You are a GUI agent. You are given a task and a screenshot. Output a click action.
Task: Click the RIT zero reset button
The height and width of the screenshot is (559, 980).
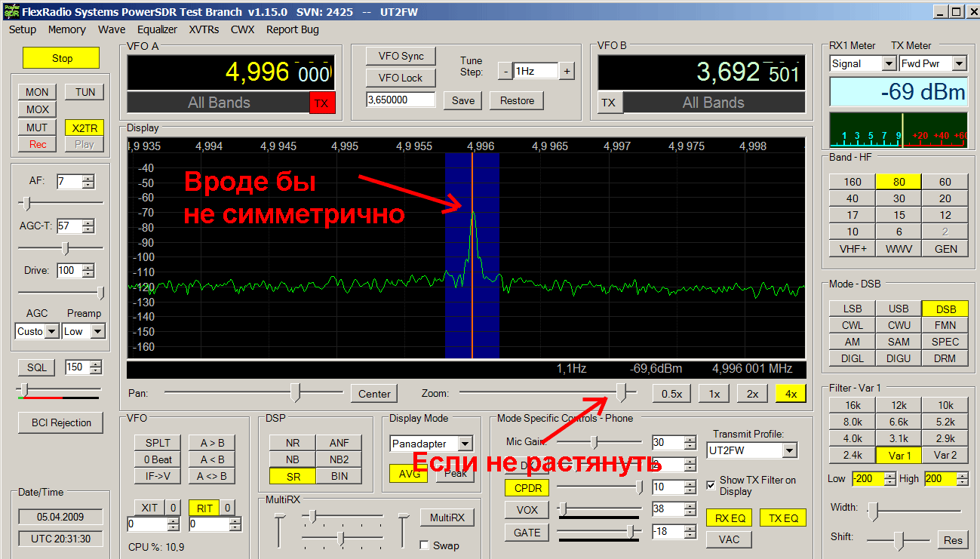[x=226, y=508]
